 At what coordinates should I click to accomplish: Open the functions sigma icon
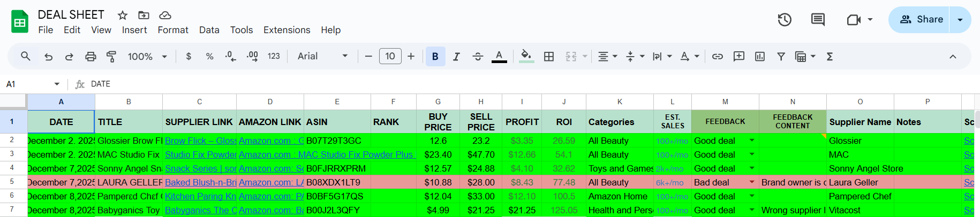click(x=830, y=56)
